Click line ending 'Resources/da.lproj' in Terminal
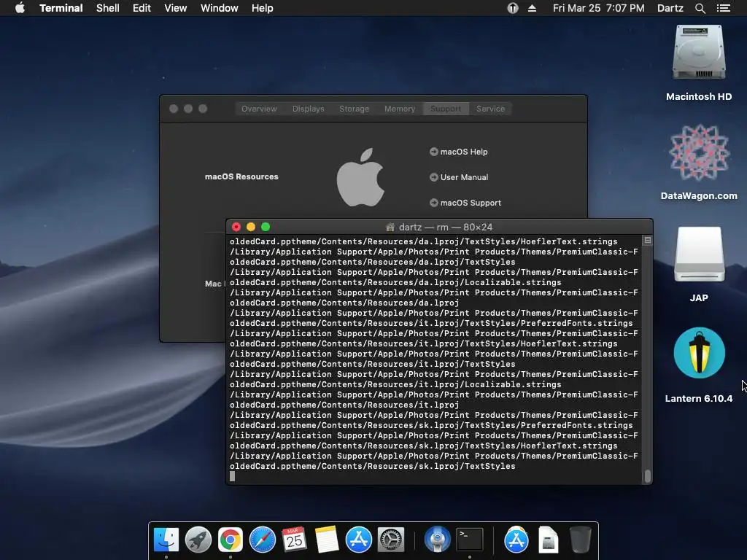 coord(344,303)
